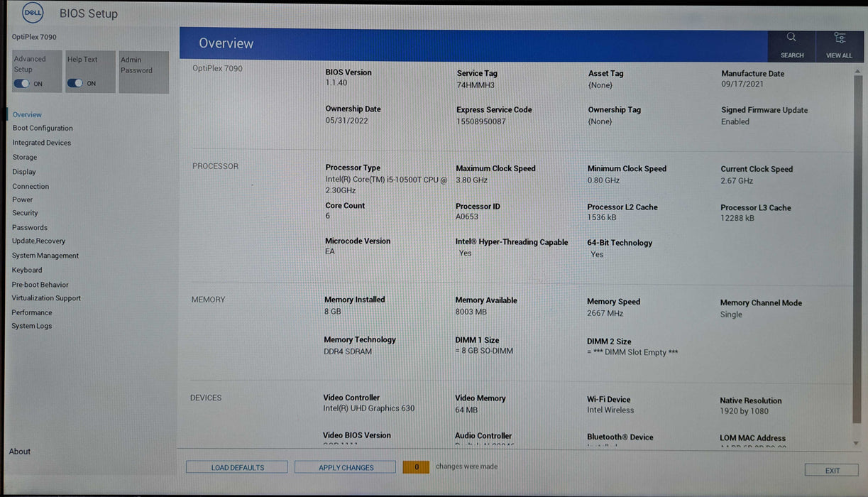Click Express Service Code 15508950087
Viewport: 868px width, 497px height.
coord(481,121)
